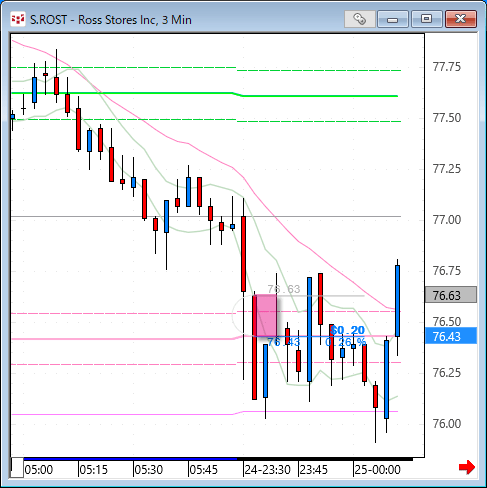
Task: Click the 05:45 time axis label
Action: coord(203,470)
